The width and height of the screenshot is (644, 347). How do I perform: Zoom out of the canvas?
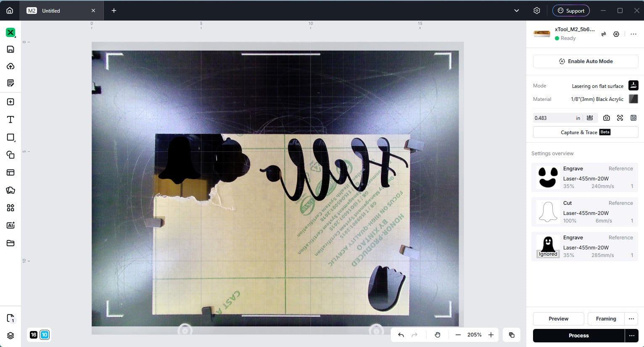coord(458,335)
